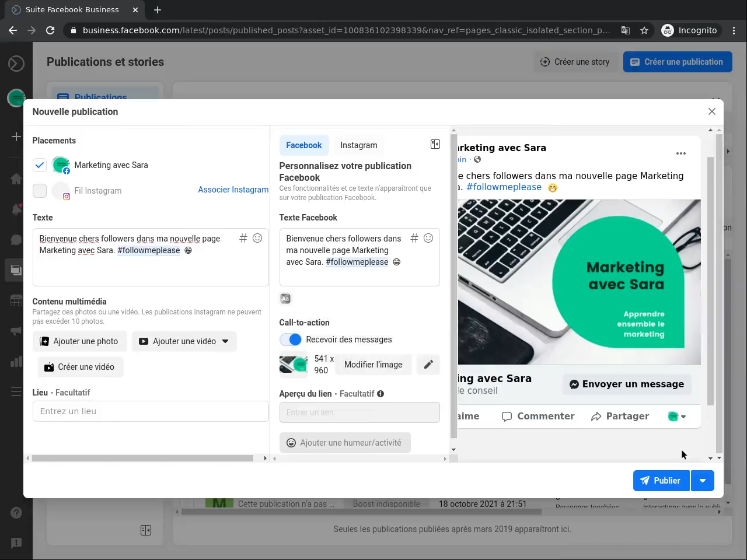Uncheck Marketing avec Sara placement checkbox
Screen dimensions: 747x560
coord(40,165)
